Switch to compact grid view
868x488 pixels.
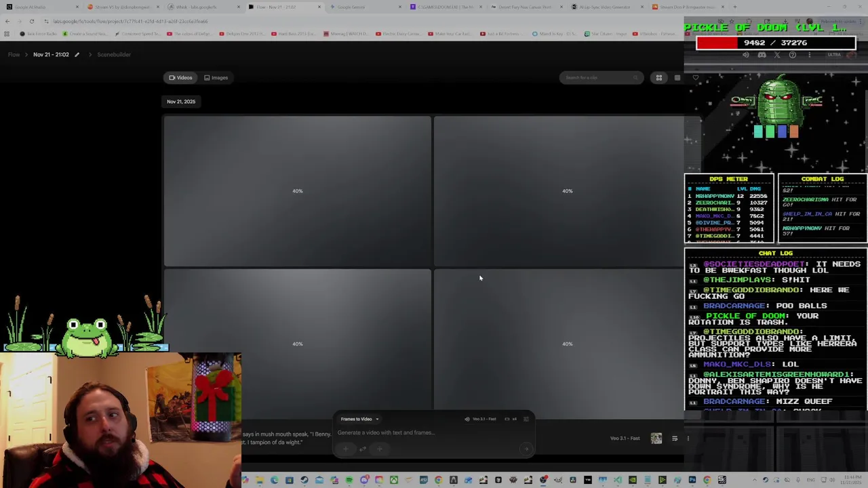(677, 77)
